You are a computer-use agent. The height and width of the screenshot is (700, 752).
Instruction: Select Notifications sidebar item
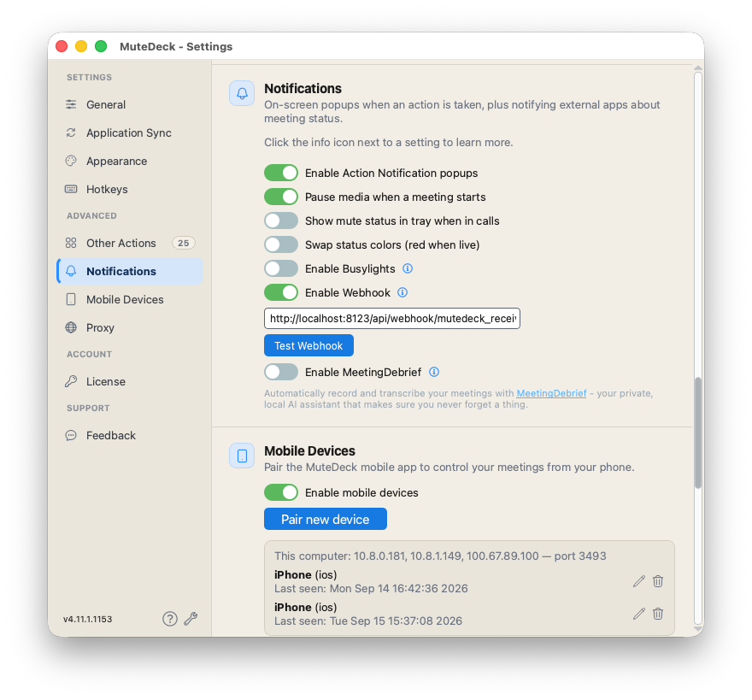click(x=130, y=272)
